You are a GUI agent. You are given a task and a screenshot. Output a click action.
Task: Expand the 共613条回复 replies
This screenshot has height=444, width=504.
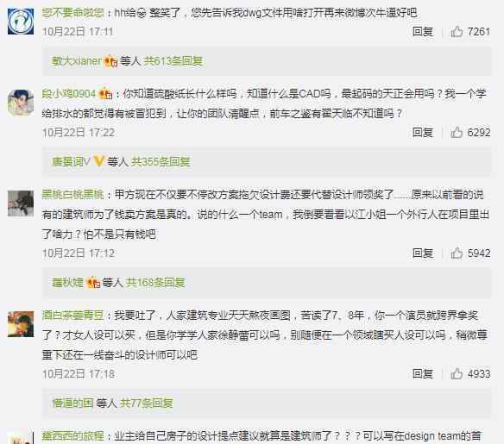click(x=173, y=60)
